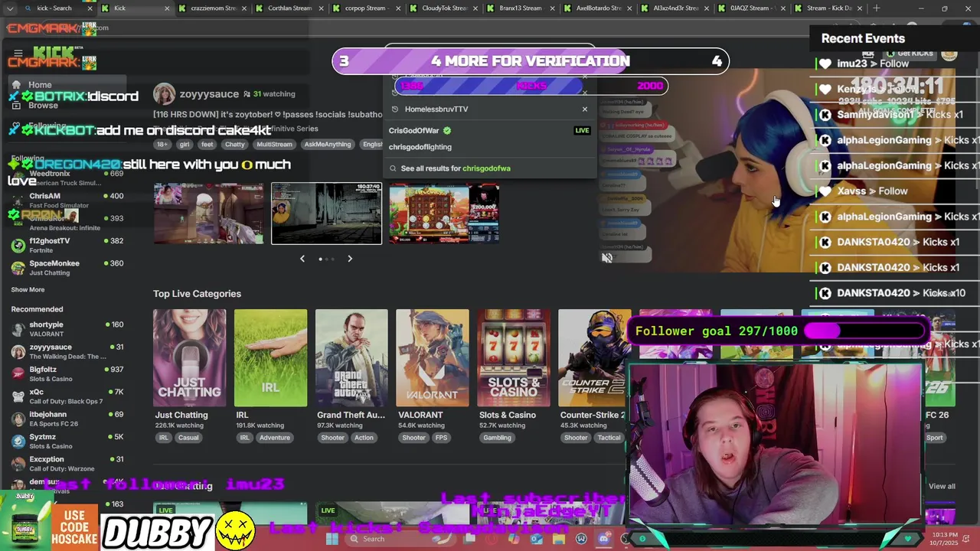
Task: Open the VALORANT category card
Action: click(433, 358)
